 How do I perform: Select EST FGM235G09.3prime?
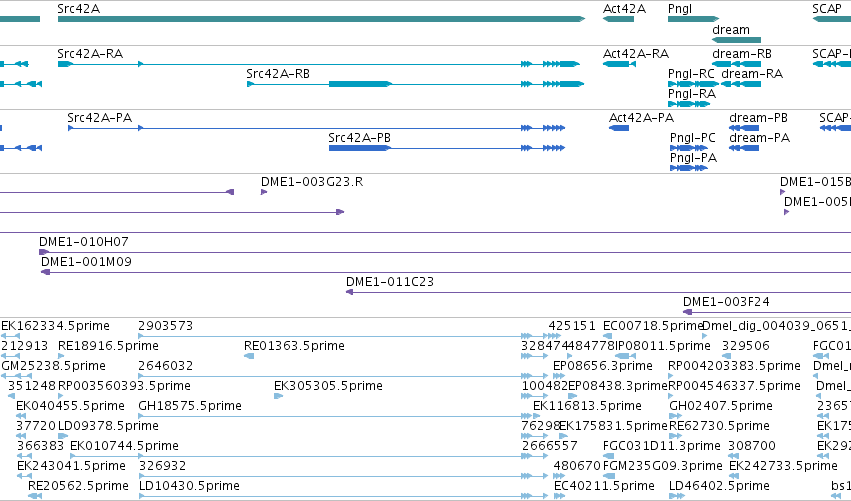coord(663,466)
